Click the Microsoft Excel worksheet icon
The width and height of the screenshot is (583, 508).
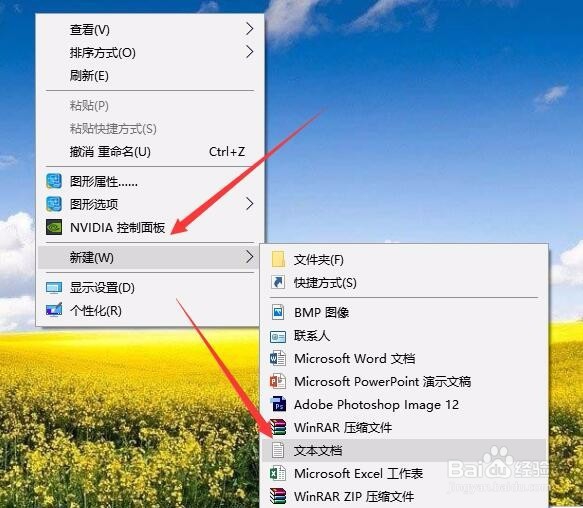coord(278,473)
